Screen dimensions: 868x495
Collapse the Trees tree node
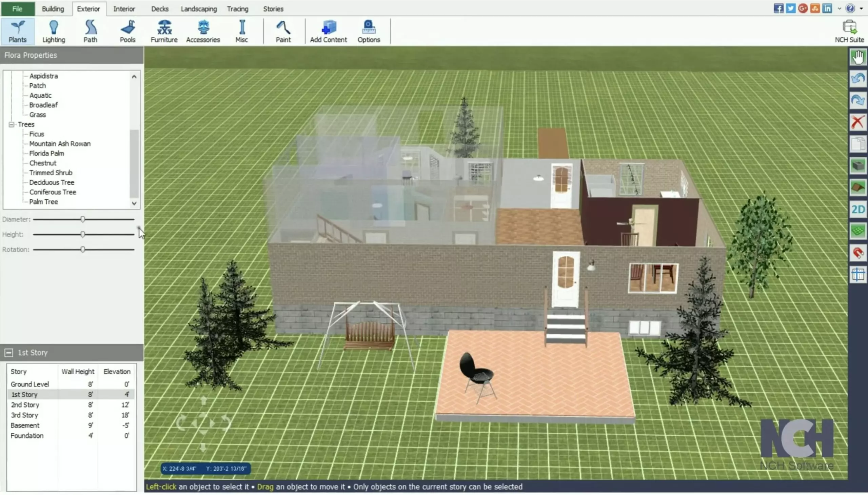(x=12, y=124)
